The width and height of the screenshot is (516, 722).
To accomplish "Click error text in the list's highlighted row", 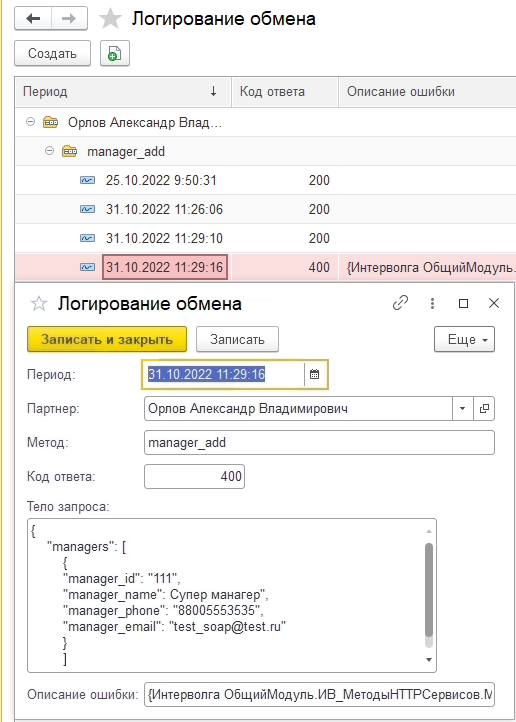I will (x=431, y=267).
